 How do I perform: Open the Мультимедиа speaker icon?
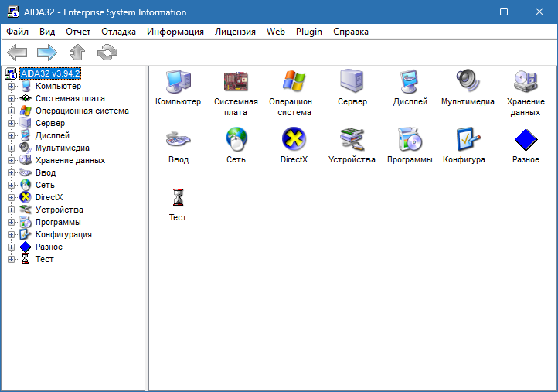[468, 81]
